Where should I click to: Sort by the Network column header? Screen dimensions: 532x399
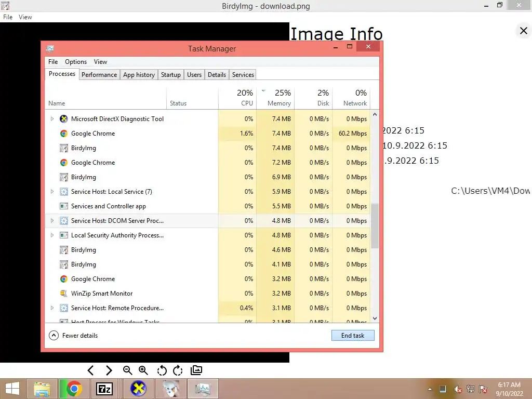click(352, 98)
